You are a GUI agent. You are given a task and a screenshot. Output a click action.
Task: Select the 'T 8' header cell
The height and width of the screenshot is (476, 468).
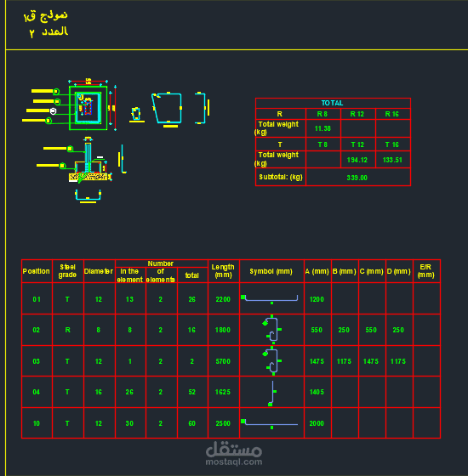click(x=322, y=144)
